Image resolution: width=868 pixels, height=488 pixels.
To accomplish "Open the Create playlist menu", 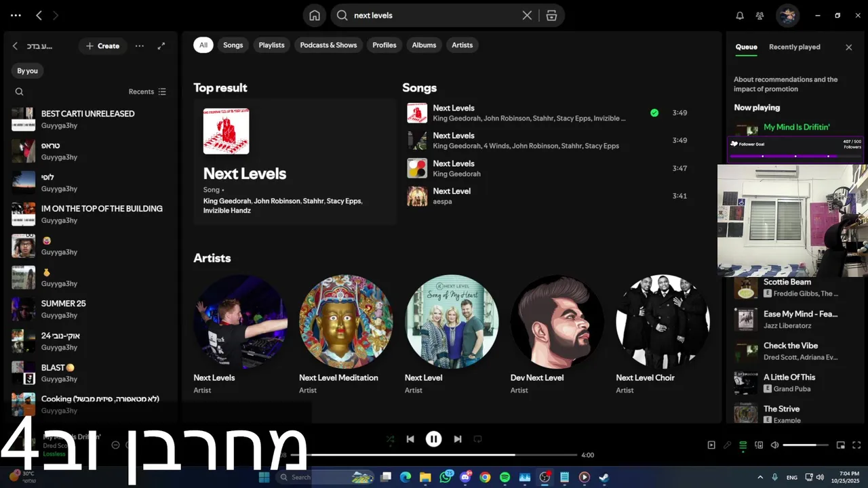I will point(103,46).
